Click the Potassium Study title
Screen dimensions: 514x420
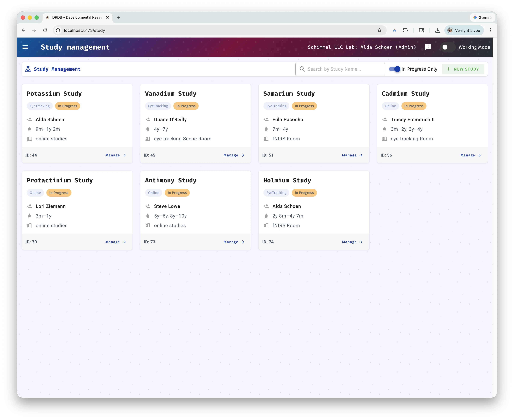tap(54, 94)
